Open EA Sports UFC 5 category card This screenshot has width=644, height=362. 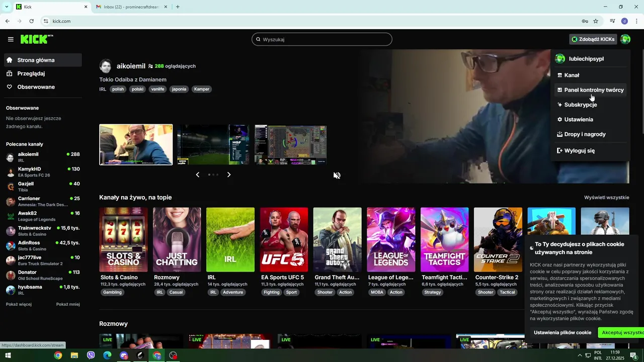click(x=284, y=240)
